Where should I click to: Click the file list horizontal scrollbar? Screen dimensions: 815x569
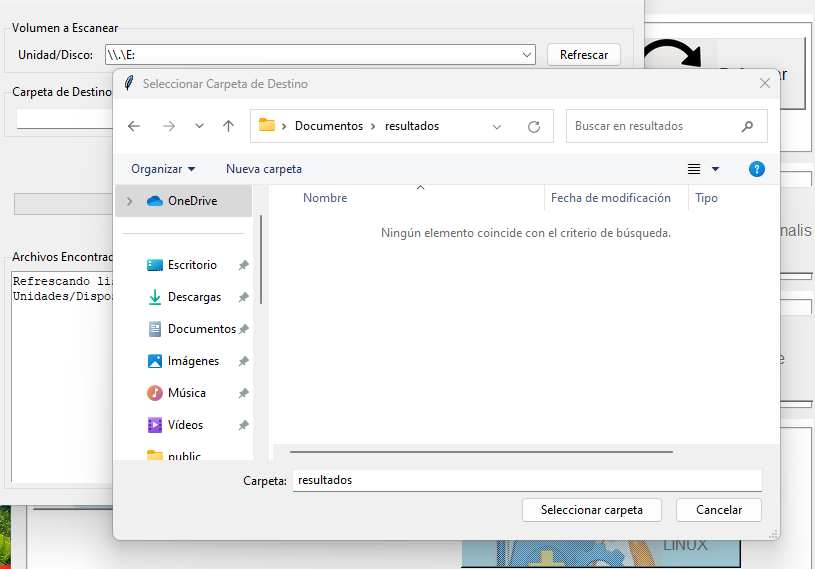click(x=481, y=452)
